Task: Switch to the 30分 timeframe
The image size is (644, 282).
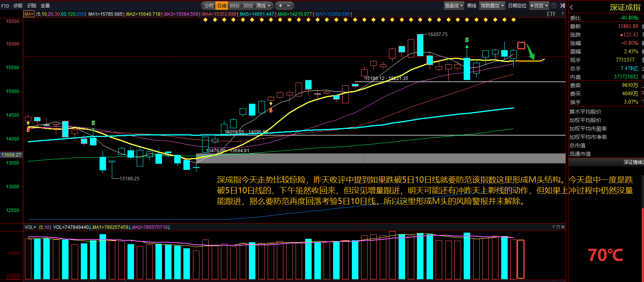Action: pos(248,5)
